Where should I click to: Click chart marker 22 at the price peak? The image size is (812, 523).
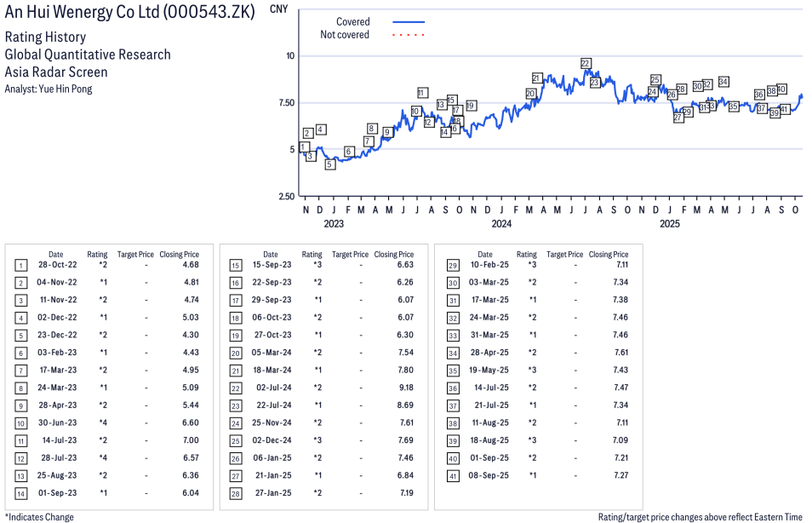click(x=586, y=63)
